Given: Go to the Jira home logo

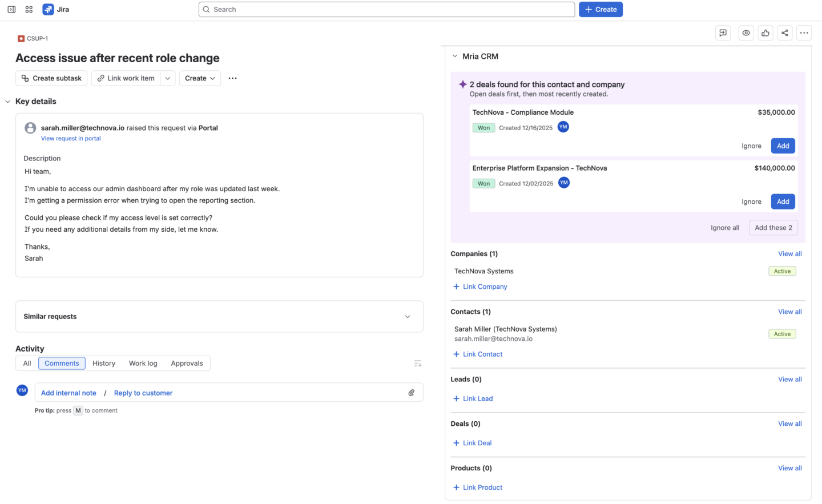Looking at the screenshot, I should pyautogui.click(x=56, y=10).
